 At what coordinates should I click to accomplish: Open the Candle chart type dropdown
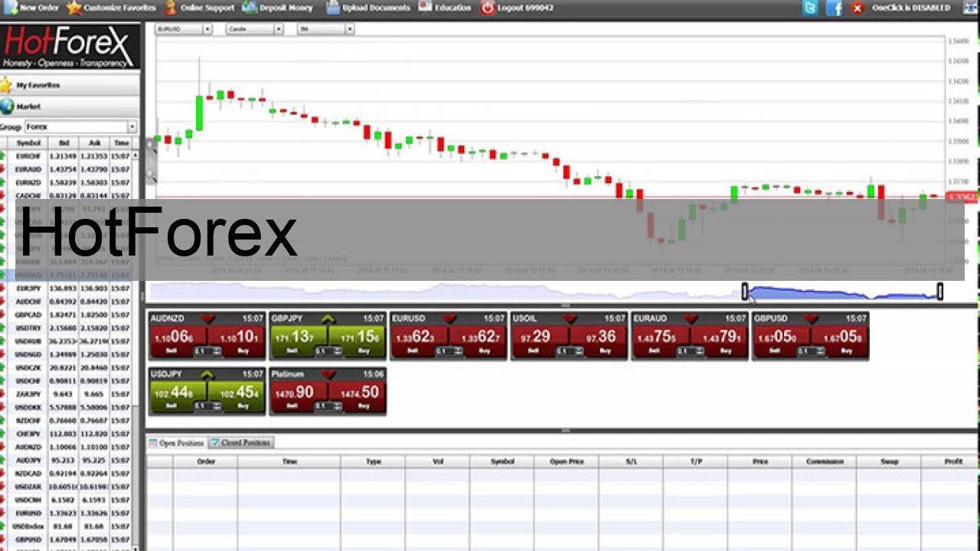pyautogui.click(x=255, y=29)
